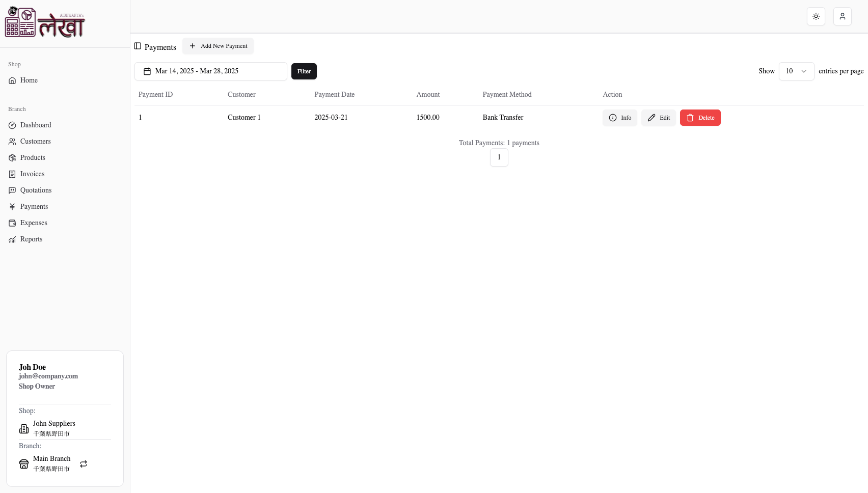The width and height of the screenshot is (868, 493).
Task: Open Reports via the chart icon
Action: coord(12,239)
